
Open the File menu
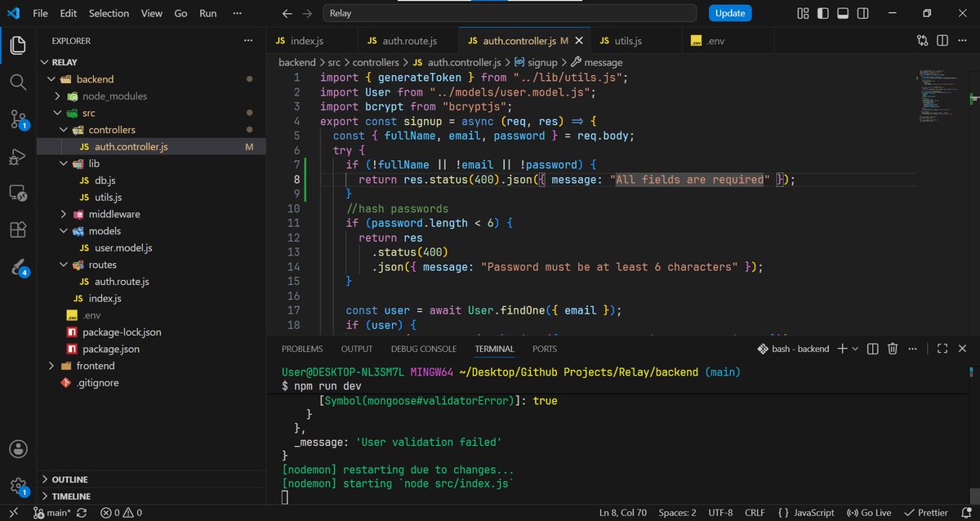(x=40, y=13)
